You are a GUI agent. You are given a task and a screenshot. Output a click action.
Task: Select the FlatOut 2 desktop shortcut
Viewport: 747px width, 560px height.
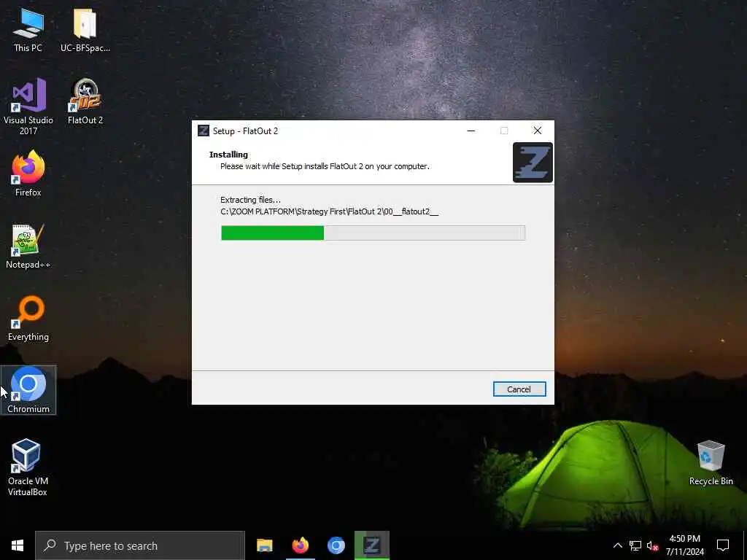(85, 101)
